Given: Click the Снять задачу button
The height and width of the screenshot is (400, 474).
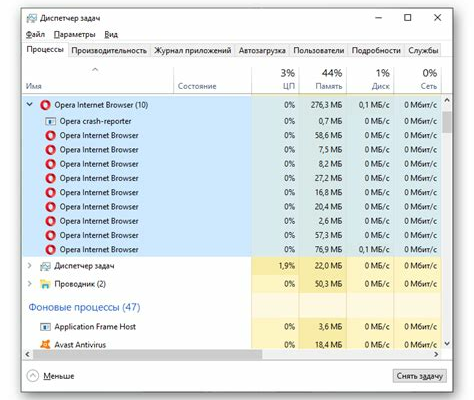Looking at the screenshot, I should [x=420, y=376].
